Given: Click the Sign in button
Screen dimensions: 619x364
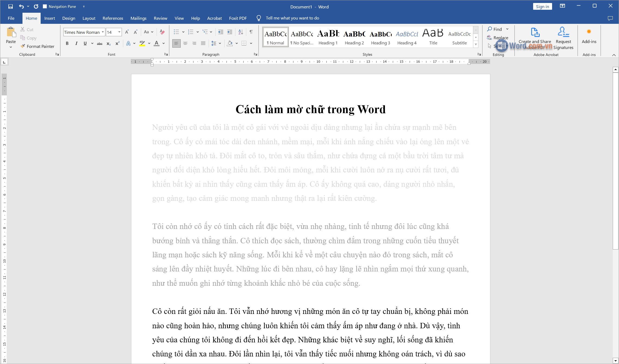Looking at the screenshot, I should 542,6.
